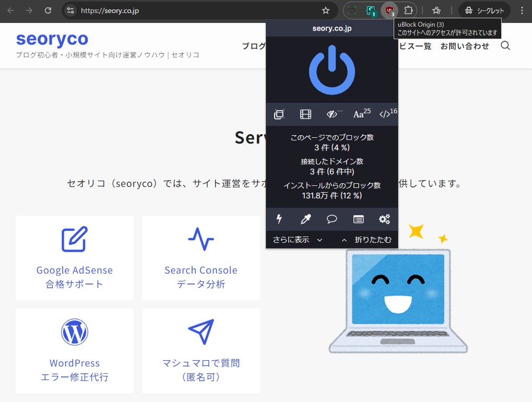The image size is (532, 402).
Task: Open WordPress エラー修正代行 card
Action: [75, 351]
